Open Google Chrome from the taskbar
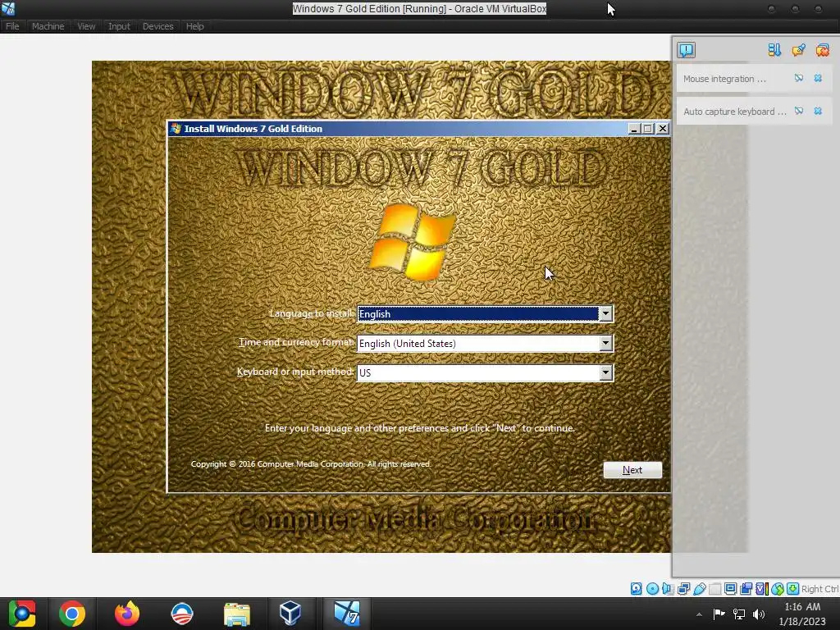 tap(72, 614)
